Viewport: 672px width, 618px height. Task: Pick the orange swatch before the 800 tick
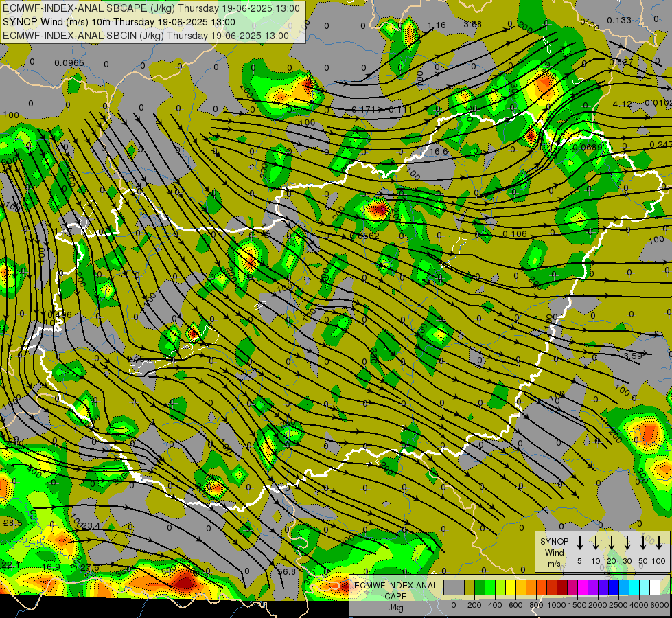pyautogui.click(x=531, y=588)
